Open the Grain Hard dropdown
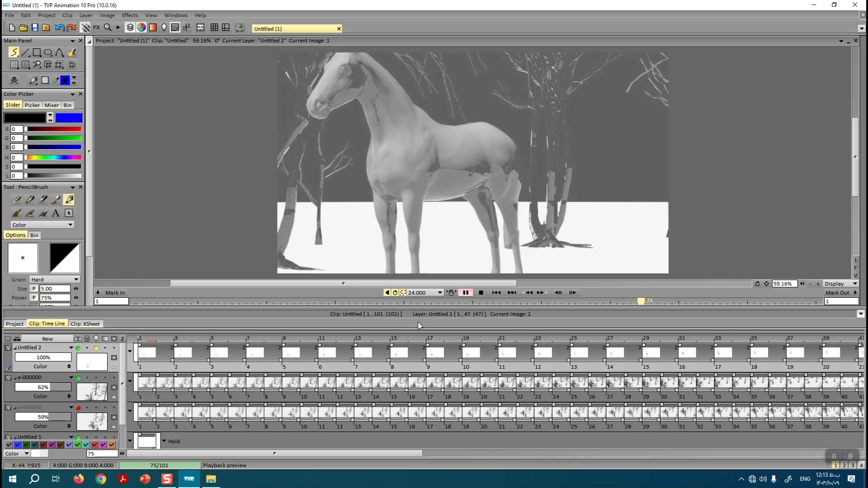Viewport: 868px width, 488px height. point(55,280)
